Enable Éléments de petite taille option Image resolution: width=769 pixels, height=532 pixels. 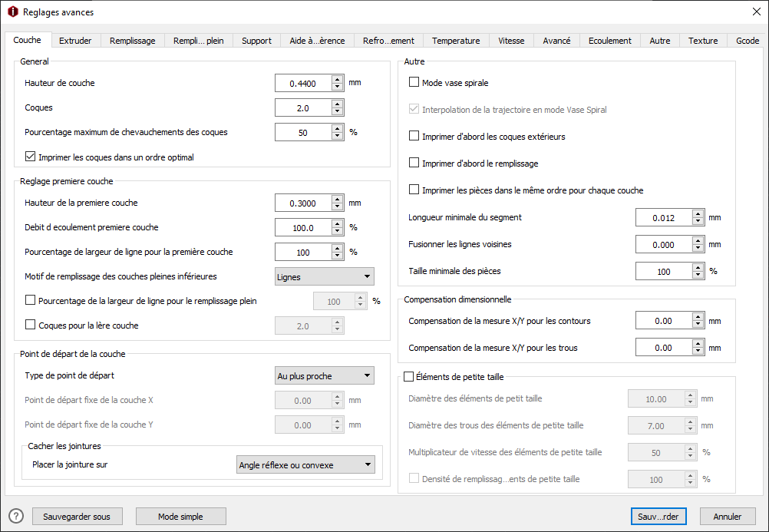tap(408, 376)
